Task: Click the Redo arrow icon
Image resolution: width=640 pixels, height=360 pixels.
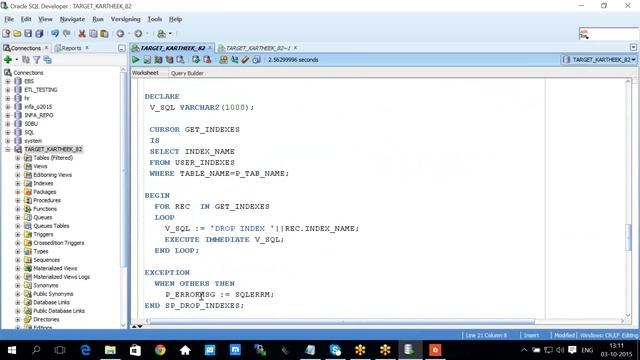Action: coord(67,33)
